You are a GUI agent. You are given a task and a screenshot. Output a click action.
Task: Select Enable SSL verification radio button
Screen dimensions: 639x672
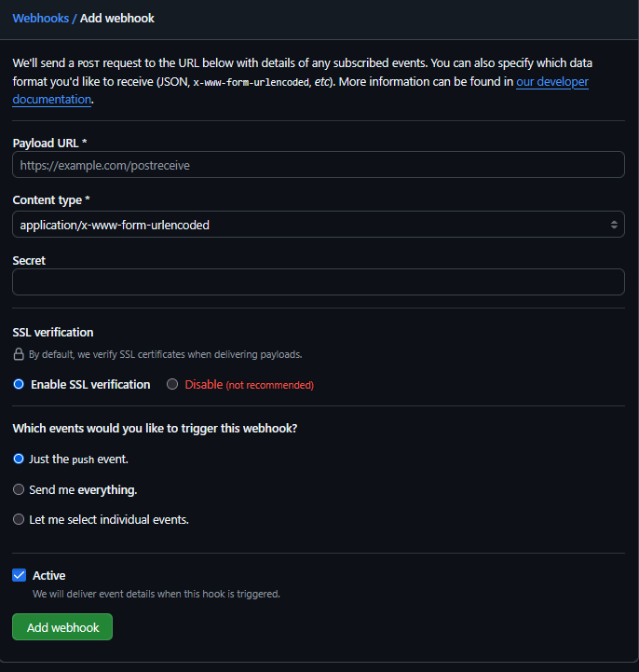point(19,384)
